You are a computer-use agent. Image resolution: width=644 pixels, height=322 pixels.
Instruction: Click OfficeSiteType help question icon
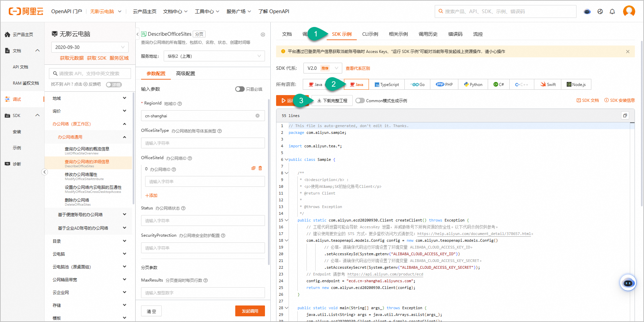[219, 131]
